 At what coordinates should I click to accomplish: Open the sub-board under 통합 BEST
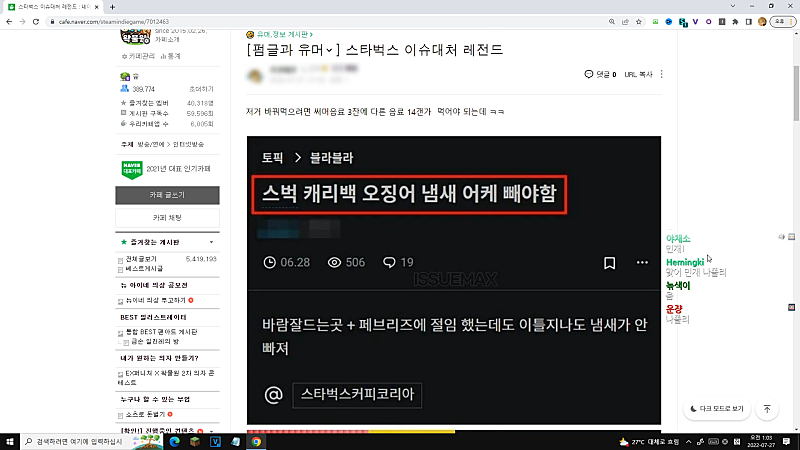[155, 342]
